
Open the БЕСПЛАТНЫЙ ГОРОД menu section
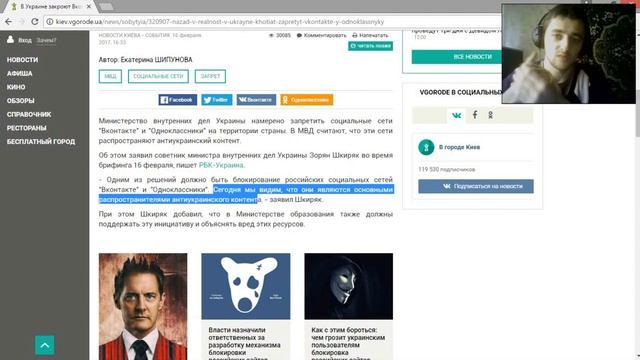point(41,142)
